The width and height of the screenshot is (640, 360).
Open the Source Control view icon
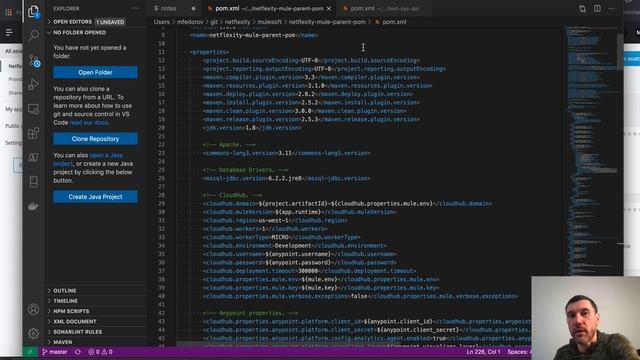pyautogui.click(x=34, y=61)
